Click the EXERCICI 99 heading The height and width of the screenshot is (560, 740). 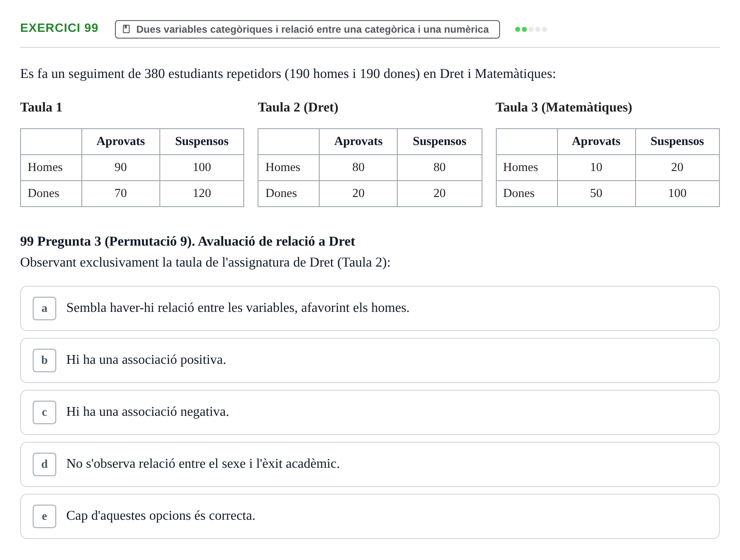[59, 28]
